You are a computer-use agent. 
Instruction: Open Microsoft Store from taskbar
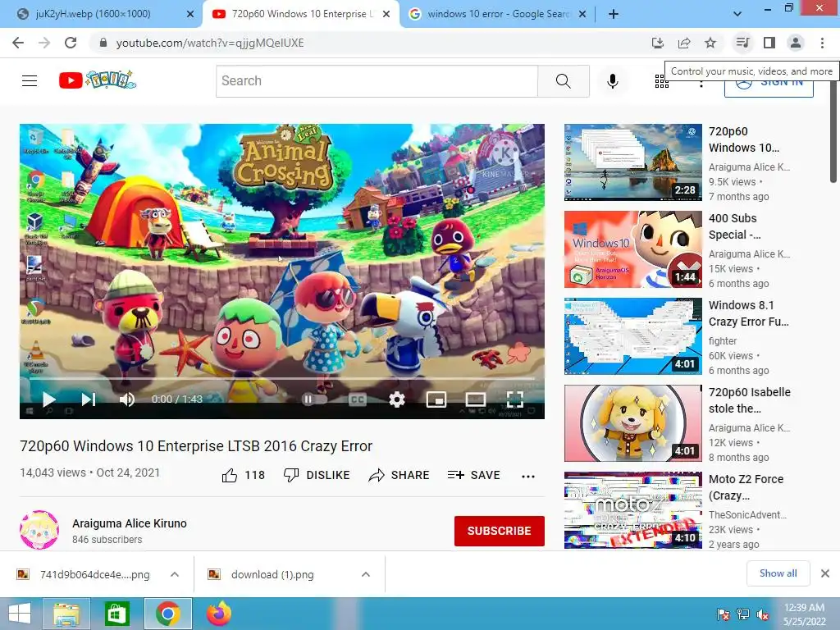[116, 614]
